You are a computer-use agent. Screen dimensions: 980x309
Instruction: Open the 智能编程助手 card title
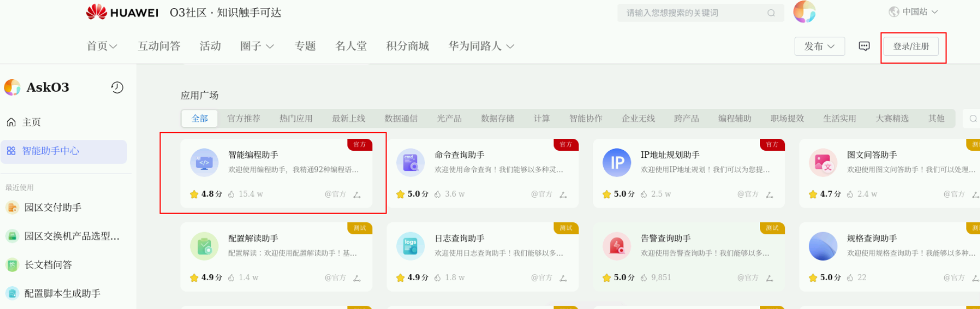pos(253,154)
